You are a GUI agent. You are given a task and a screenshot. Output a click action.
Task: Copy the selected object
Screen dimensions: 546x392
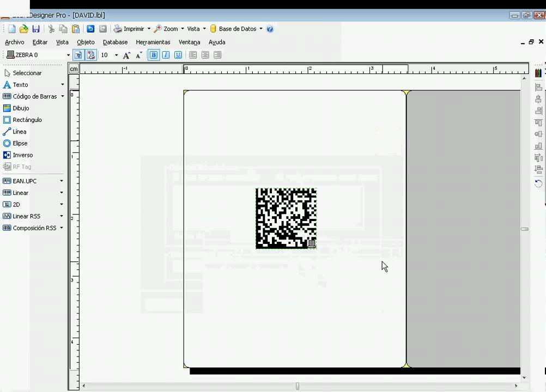point(63,29)
